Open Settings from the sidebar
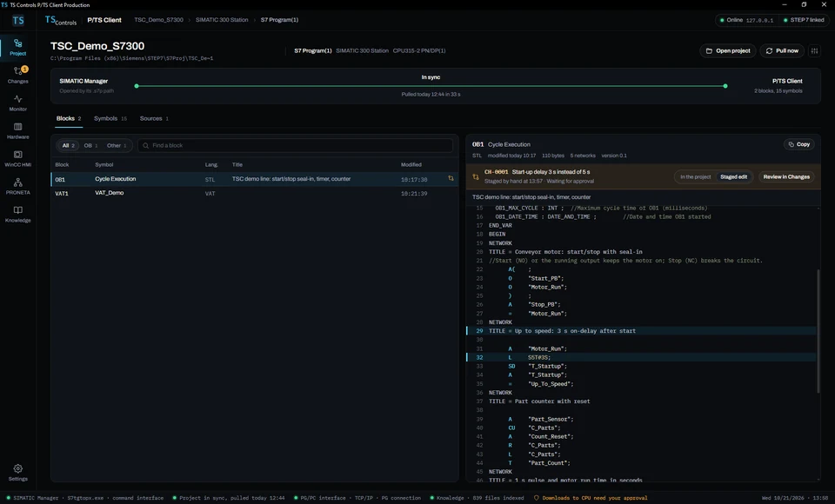This screenshot has height=504, width=835. [17, 472]
